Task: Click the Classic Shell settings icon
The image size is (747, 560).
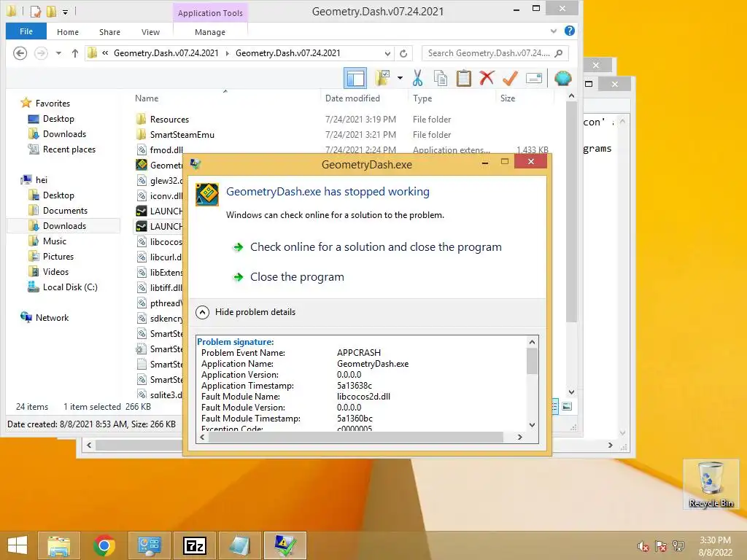Action: (562, 78)
